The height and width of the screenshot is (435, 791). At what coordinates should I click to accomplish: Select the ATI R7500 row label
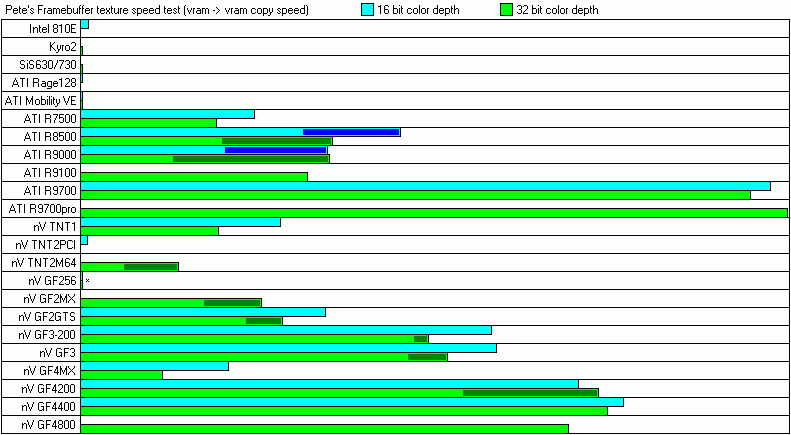pos(50,119)
